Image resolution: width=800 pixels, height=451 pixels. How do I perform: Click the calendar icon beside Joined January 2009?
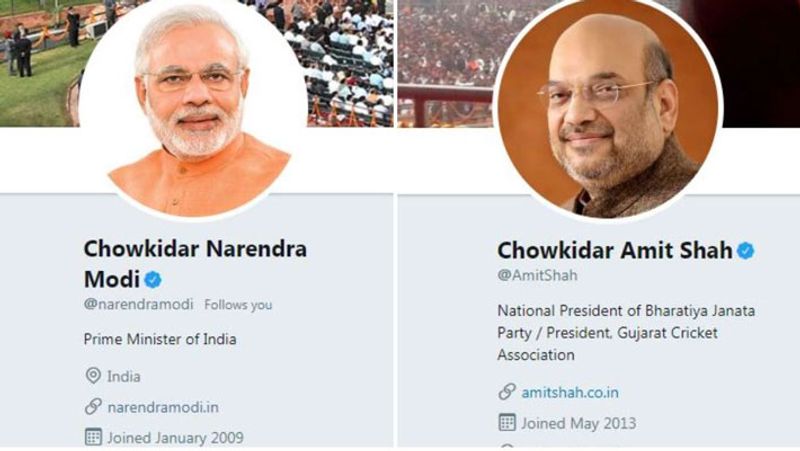coord(93,437)
